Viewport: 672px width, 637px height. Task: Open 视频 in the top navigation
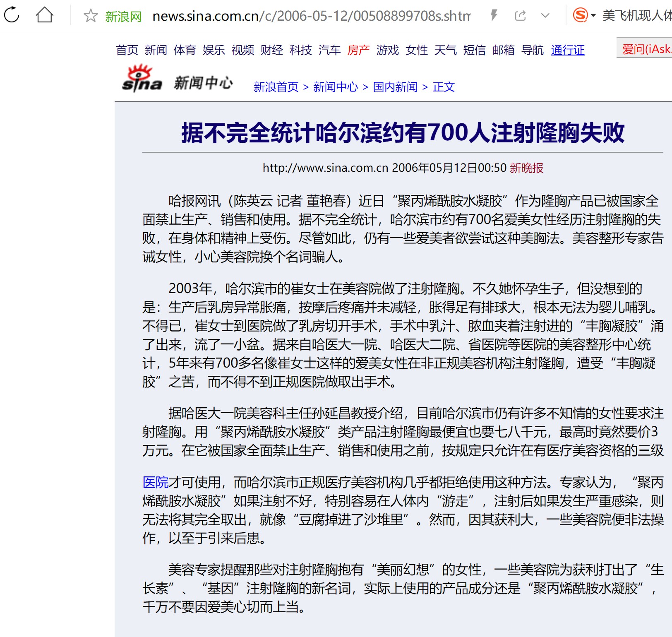coord(243,50)
